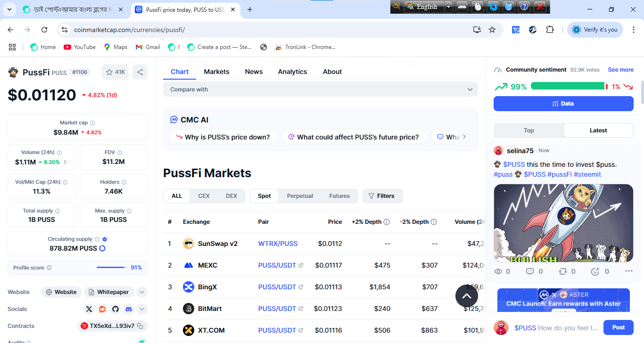The width and height of the screenshot is (644, 343).
Task: Expand the Compare with dropdown
Action: (320, 90)
